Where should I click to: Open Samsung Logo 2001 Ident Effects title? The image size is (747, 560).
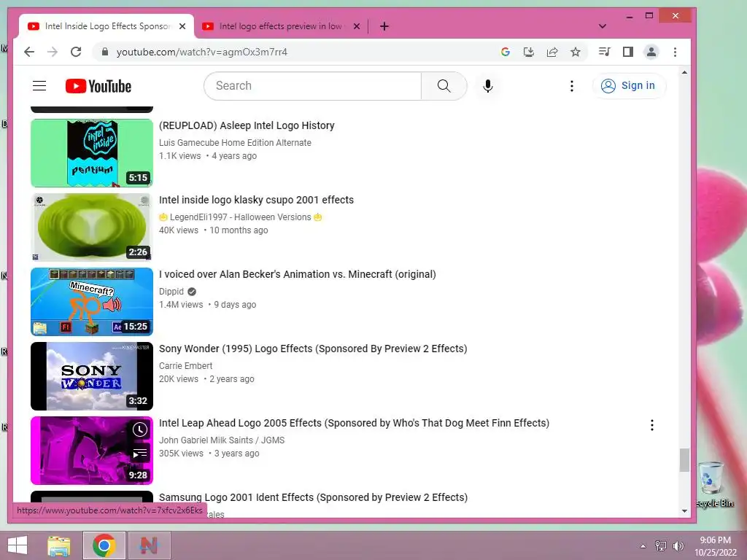tap(313, 497)
